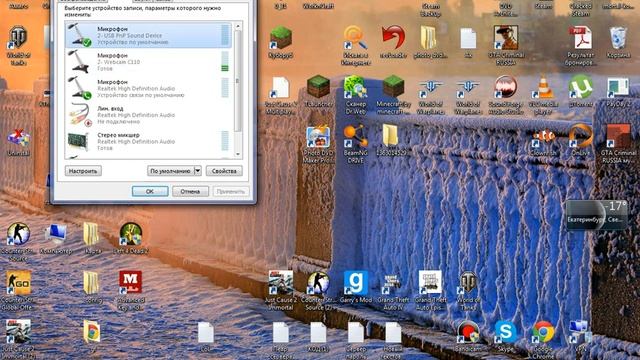Open the Skype shortcut
Viewport: 640px width, 360px height.
click(506, 337)
